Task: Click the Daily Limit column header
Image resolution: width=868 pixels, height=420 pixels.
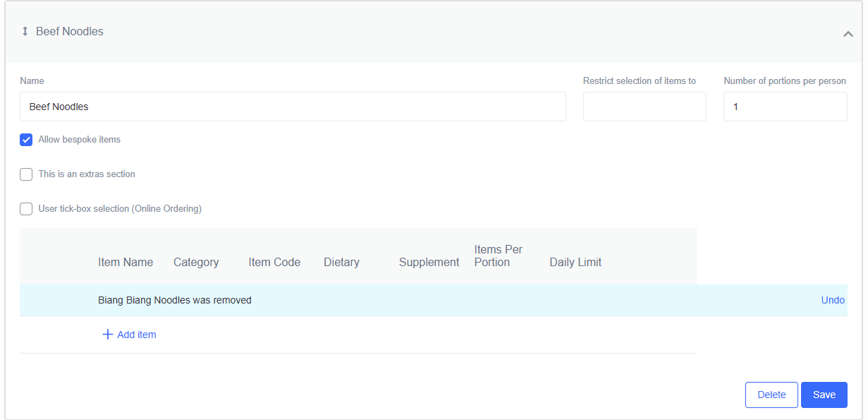Action: (575, 262)
